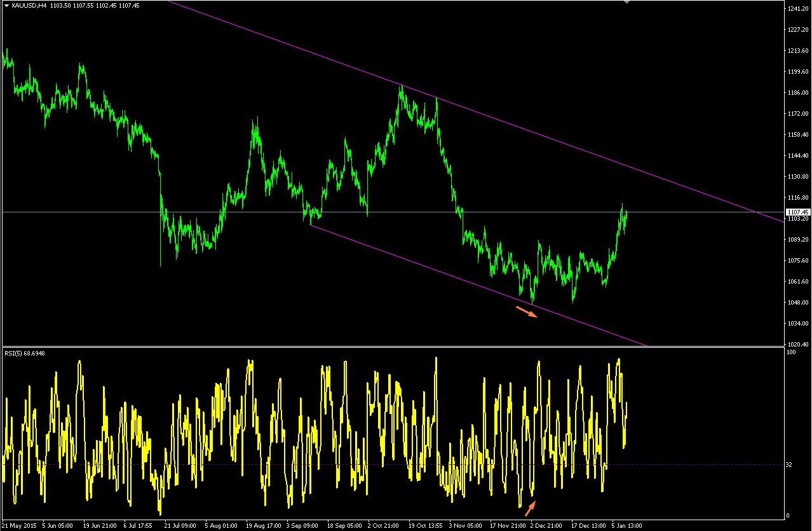Image resolution: width=812 pixels, height=531 pixels.
Task: Select the chart shift triangle marker at top
Action: pos(627,3)
